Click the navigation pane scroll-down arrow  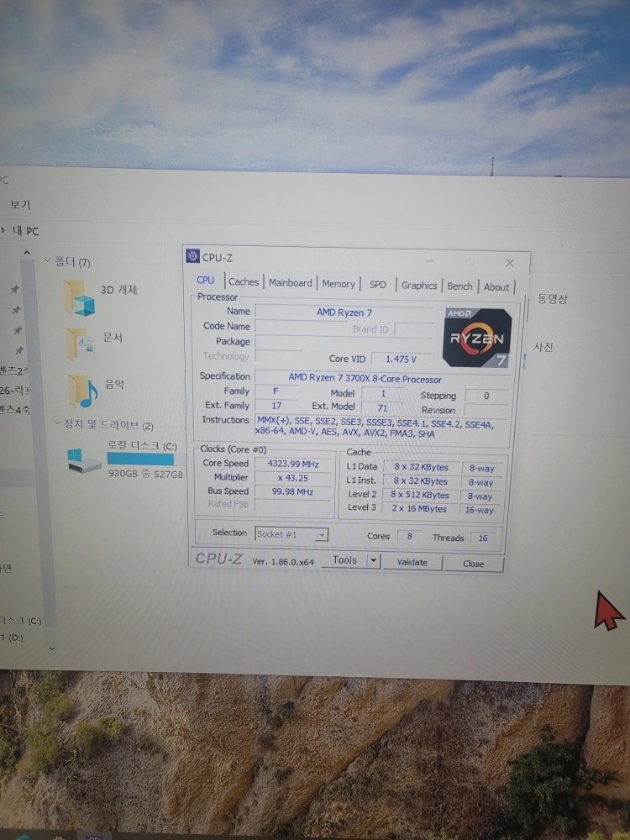(x=52, y=648)
